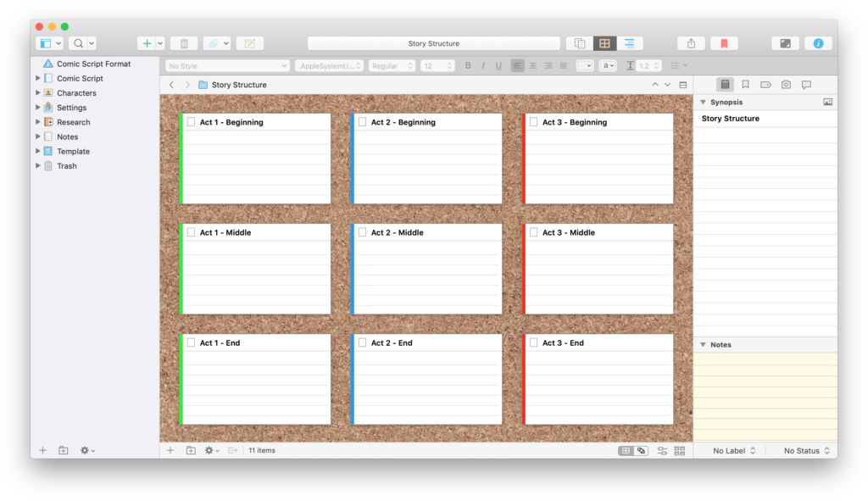
Task: Select Comic Script Format in binder
Action: (x=93, y=64)
